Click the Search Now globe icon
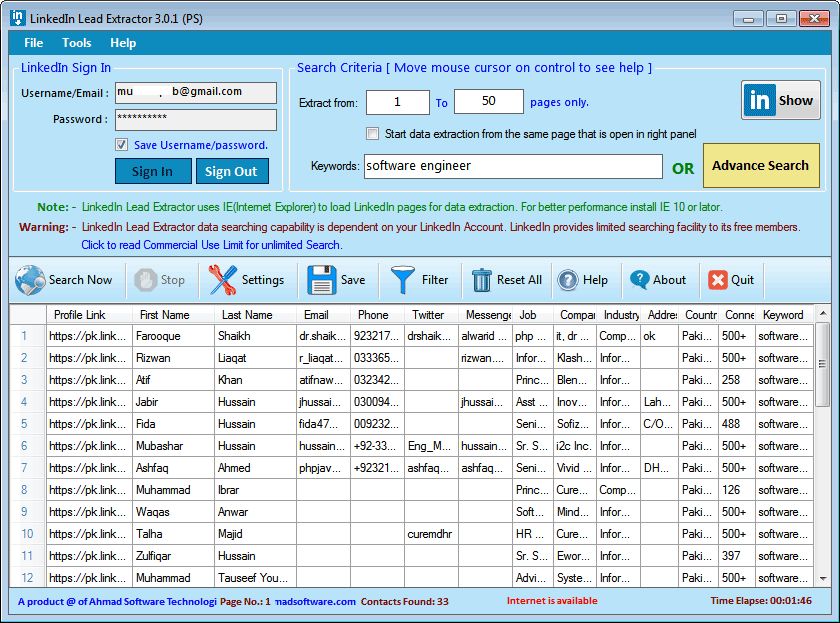 32,280
